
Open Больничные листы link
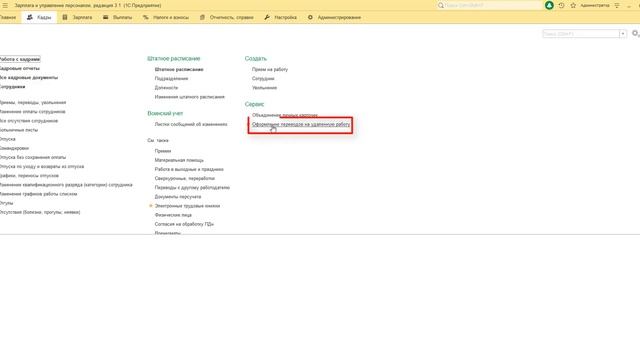coord(19,130)
